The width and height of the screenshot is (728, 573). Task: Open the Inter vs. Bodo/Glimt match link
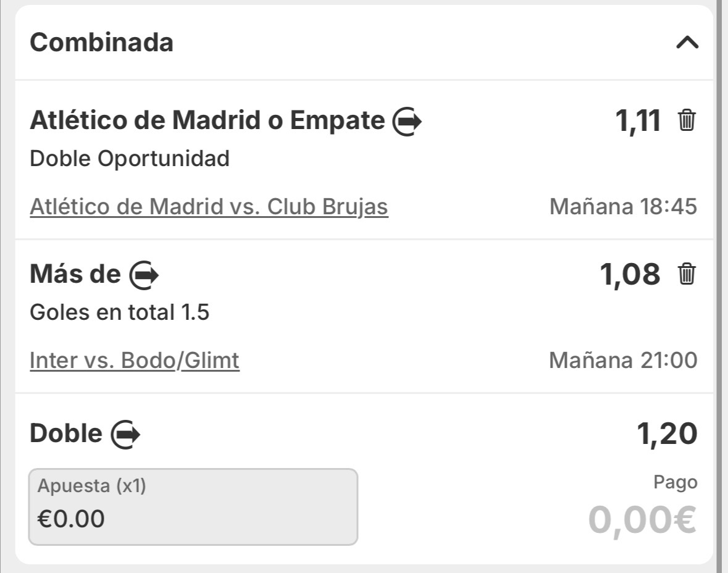point(135,360)
